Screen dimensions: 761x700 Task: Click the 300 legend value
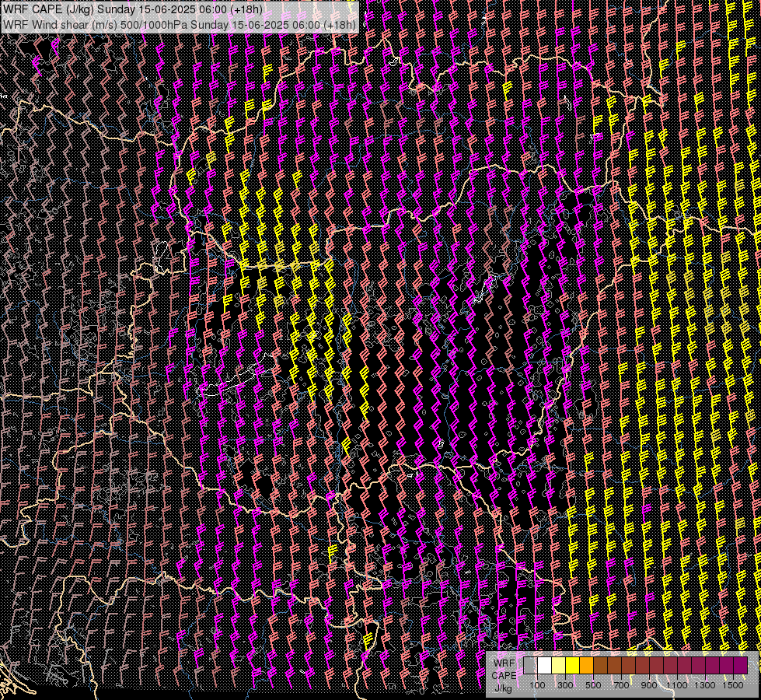click(x=565, y=685)
